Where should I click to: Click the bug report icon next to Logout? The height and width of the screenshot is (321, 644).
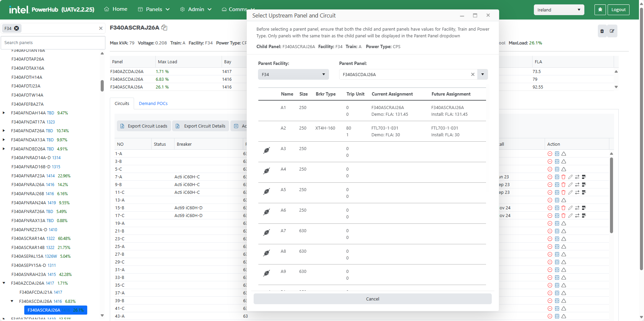point(600,10)
